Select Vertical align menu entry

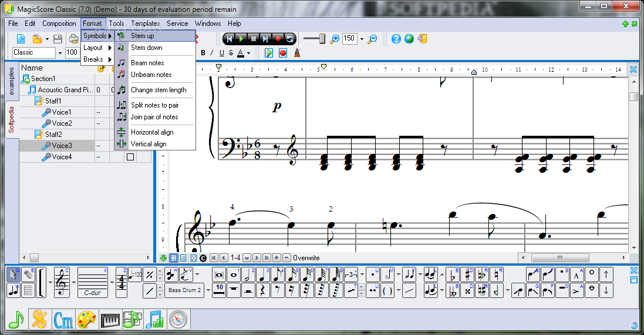[154, 144]
